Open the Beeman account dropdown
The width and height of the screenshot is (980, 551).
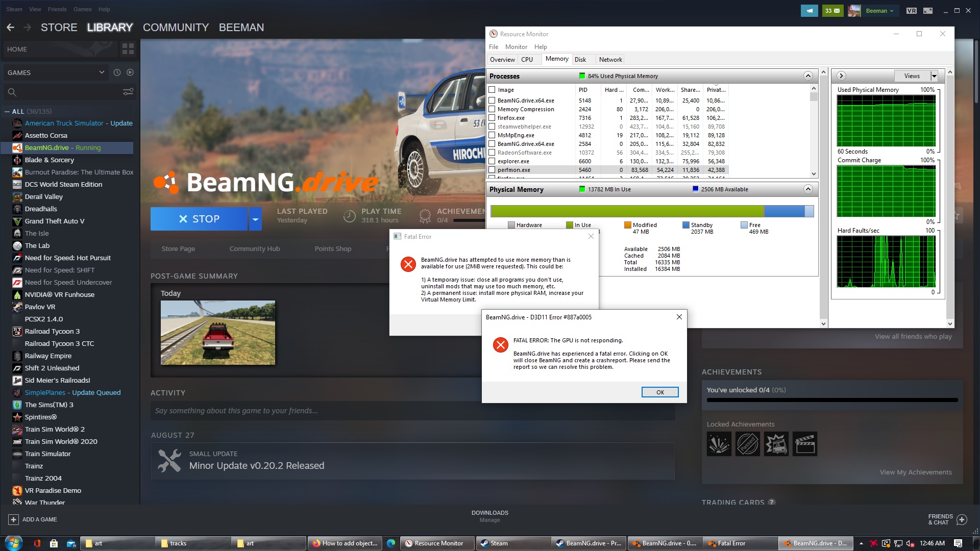click(879, 11)
